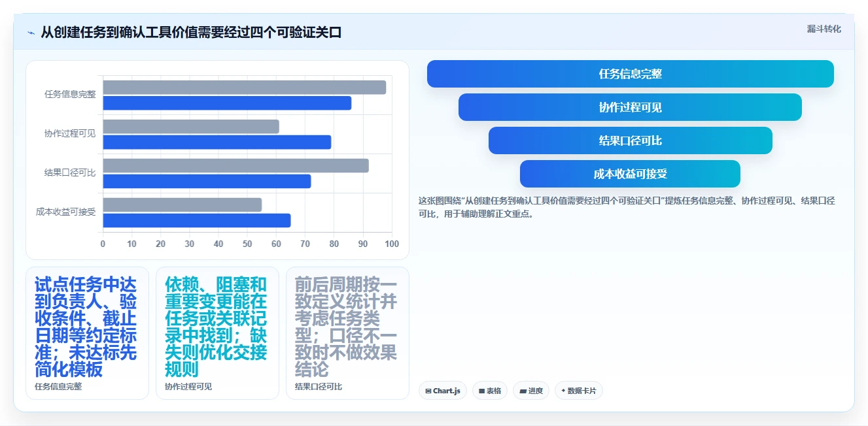Open the blue card starting 试点任务中达到负责人
Screen dimensions: 868x426
pyautogui.click(x=87, y=333)
